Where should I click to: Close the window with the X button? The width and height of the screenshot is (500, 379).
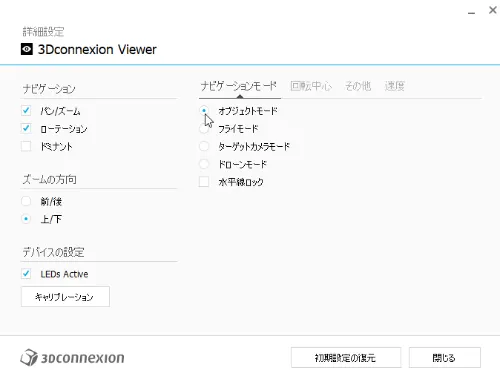point(493,10)
